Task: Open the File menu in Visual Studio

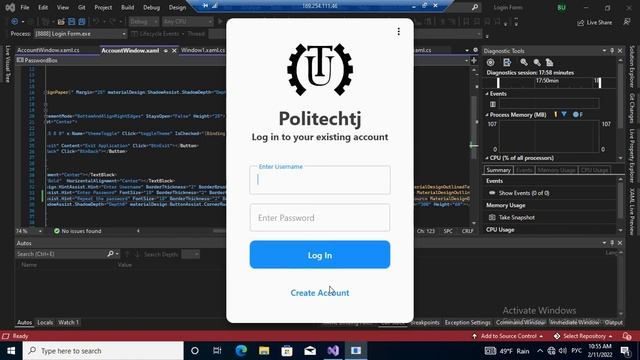Action: [x=24, y=7]
